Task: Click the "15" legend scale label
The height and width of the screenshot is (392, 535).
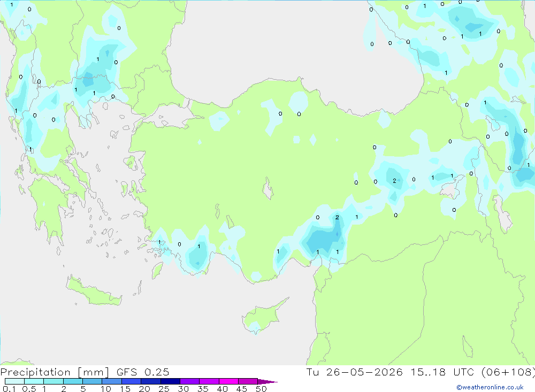Action: [x=125, y=389]
